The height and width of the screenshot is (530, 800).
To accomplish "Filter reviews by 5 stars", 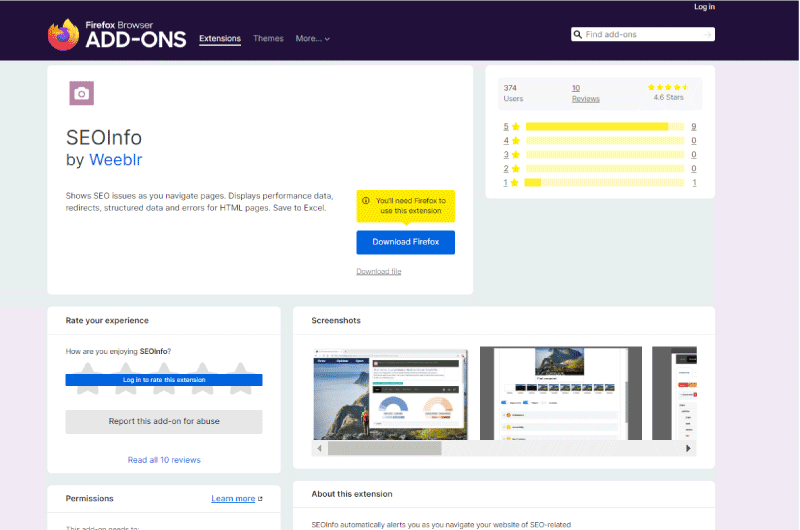I will [x=511, y=127].
